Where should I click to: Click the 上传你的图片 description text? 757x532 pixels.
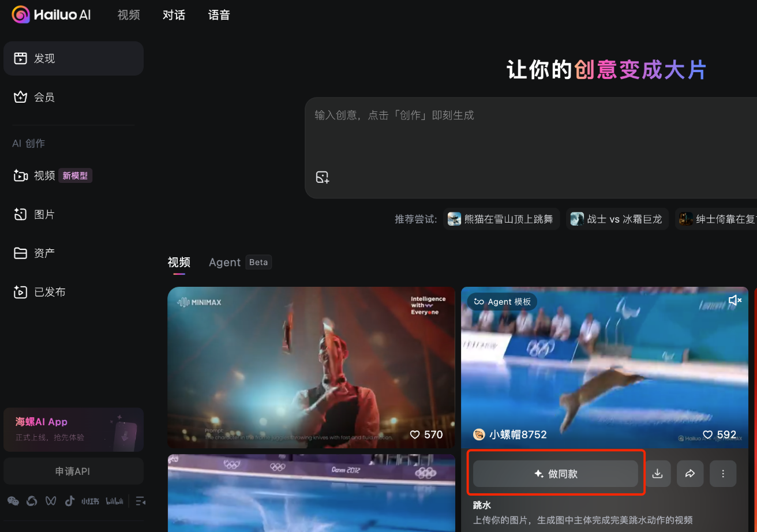click(x=583, y=520)
